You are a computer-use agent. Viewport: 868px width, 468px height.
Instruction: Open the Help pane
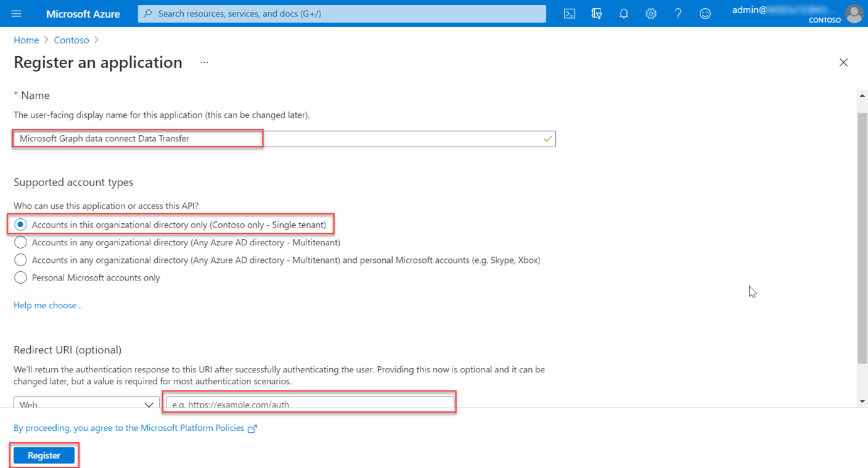678,13
